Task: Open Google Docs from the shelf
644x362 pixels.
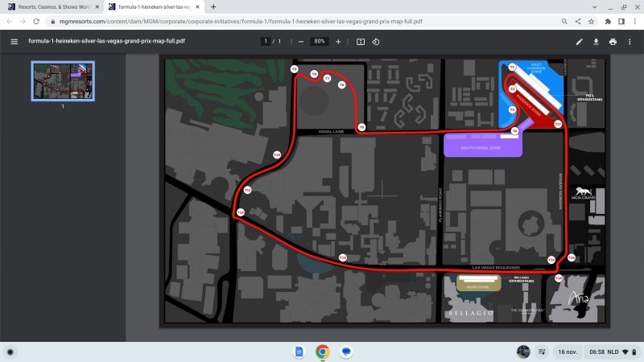Action: (x=299, y=352)
